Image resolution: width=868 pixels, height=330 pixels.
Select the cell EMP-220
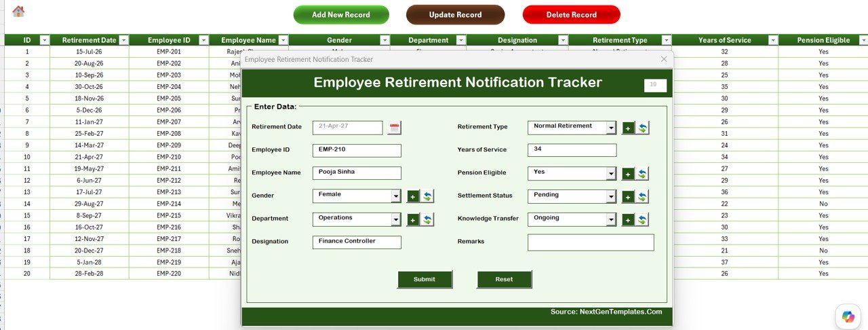[x=169, y=274]
